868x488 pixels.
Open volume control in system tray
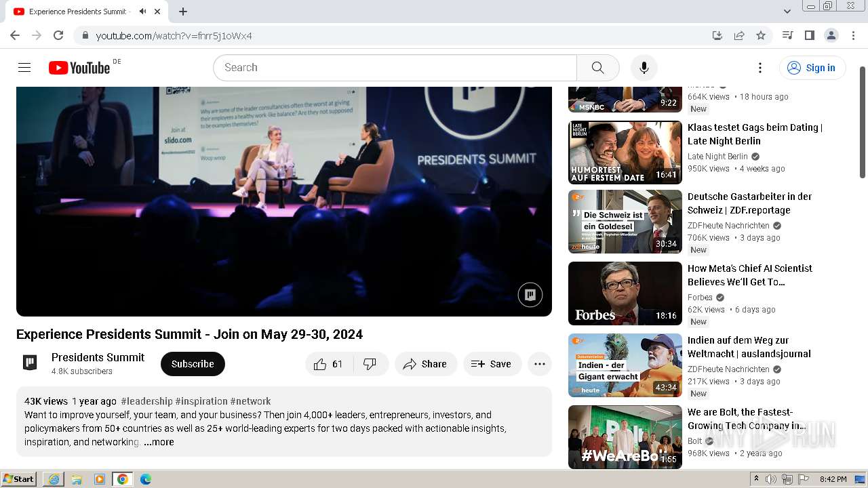click(x=771, y=479)
